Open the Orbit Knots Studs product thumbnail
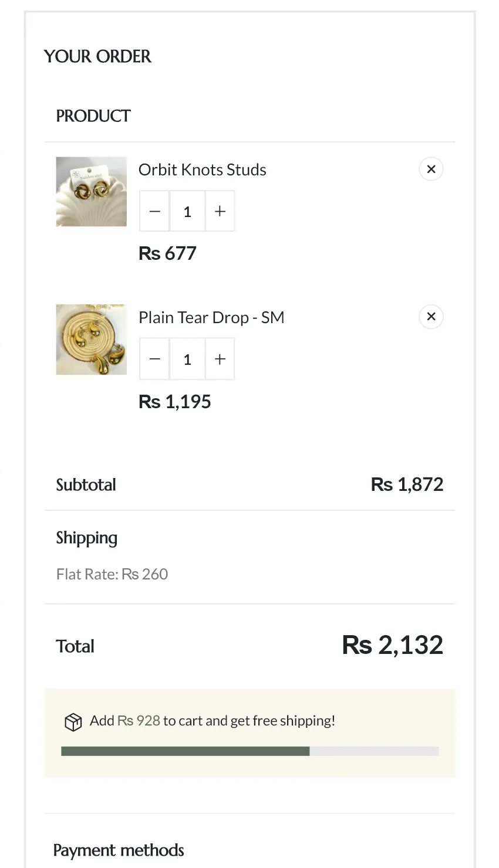This screenshot has height=868, width=499. pos(91,191)
